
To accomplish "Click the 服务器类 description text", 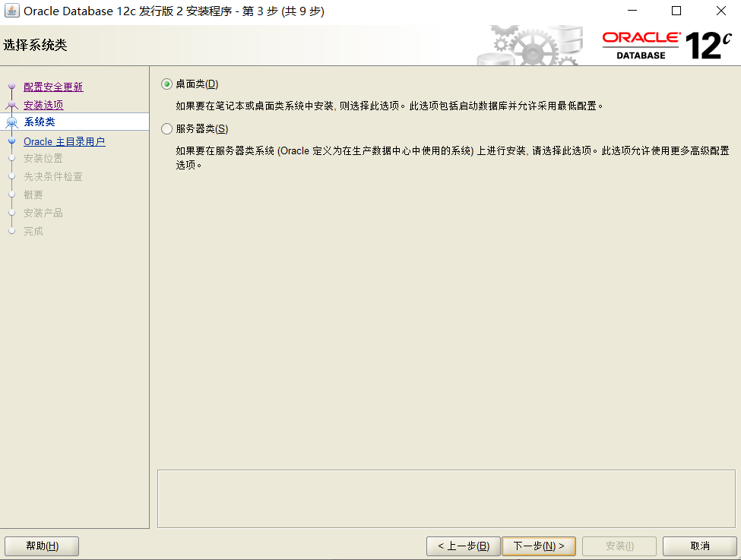I will tap(452, 157).
